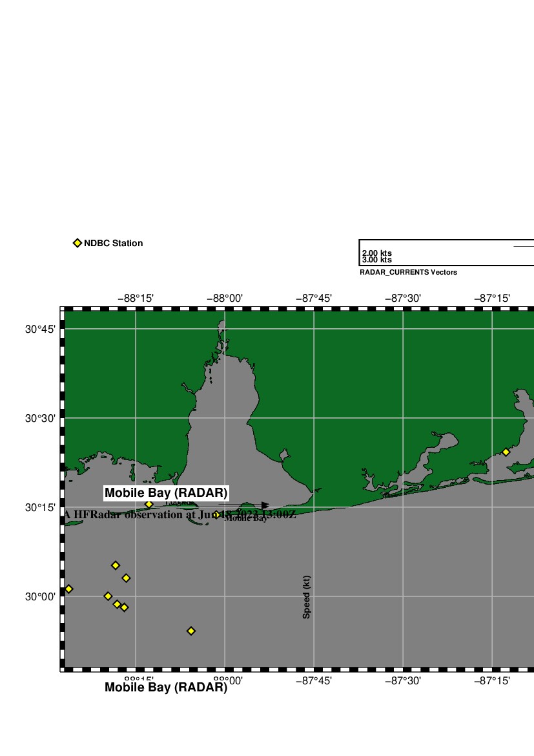Click the RADAR_CURRENTS Vectors caption
Image resolution: width=534 pixels, height=756 pixels.
(x=408, y=273)
